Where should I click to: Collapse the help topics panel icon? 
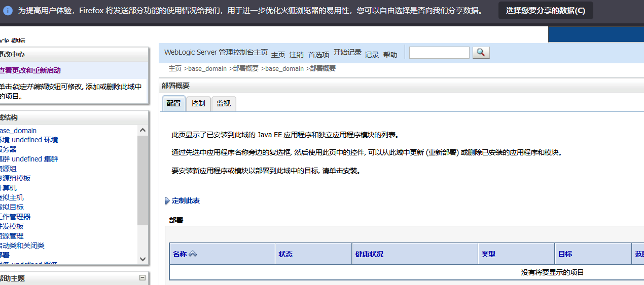(142, 277)
